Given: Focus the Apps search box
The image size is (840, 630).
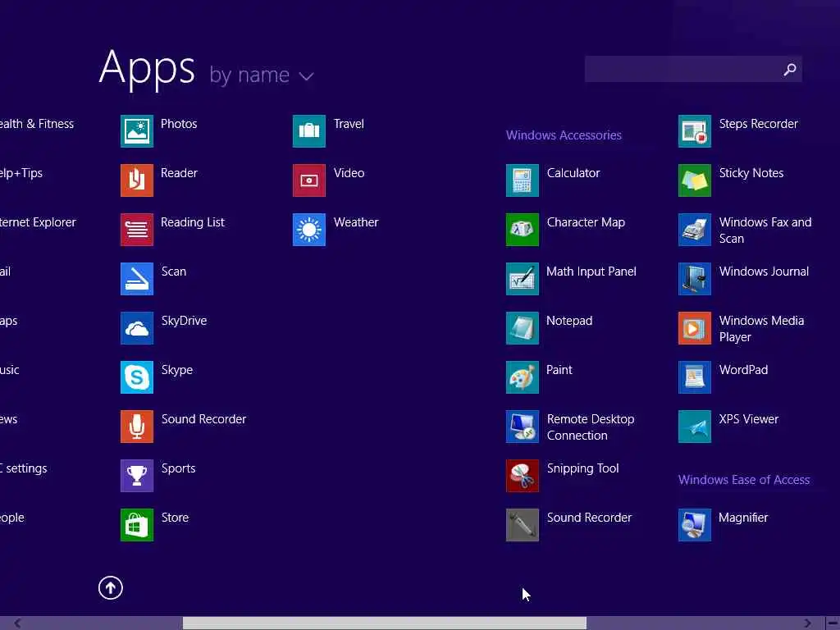Looking at the screenshot, I should pos(693,69).
